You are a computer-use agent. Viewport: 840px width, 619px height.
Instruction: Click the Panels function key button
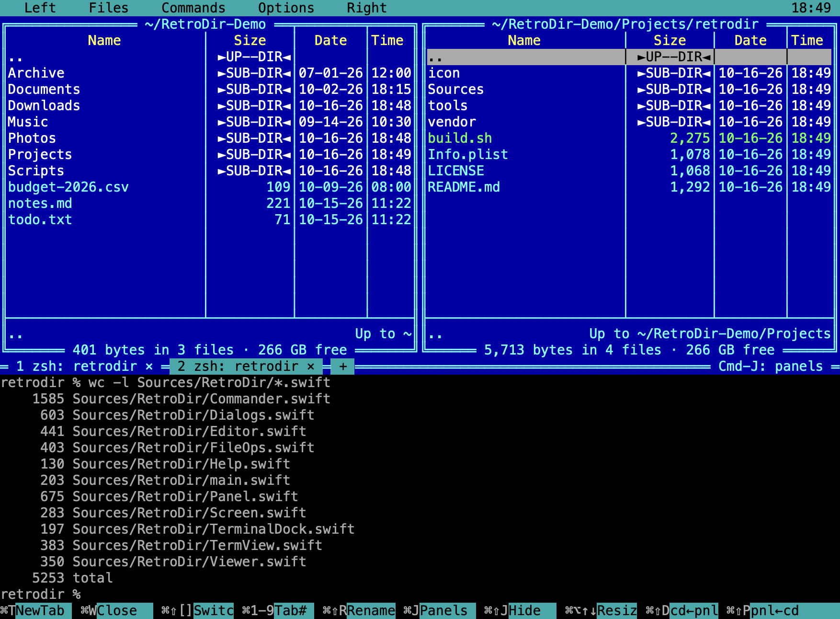point(439,611)
